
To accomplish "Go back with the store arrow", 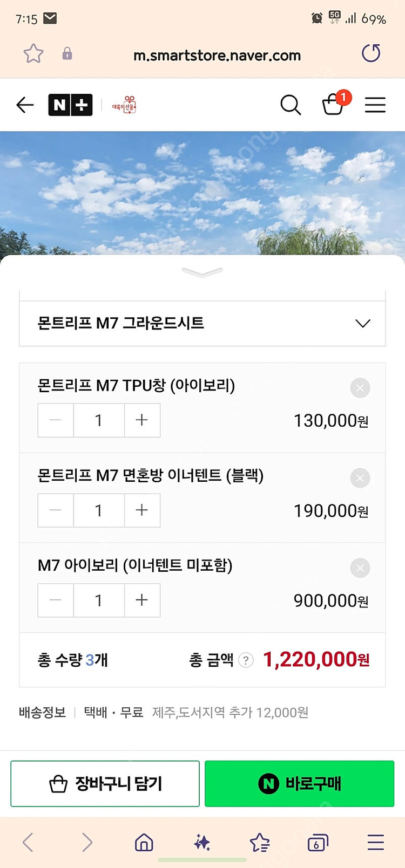I will [x=25, y=105].
